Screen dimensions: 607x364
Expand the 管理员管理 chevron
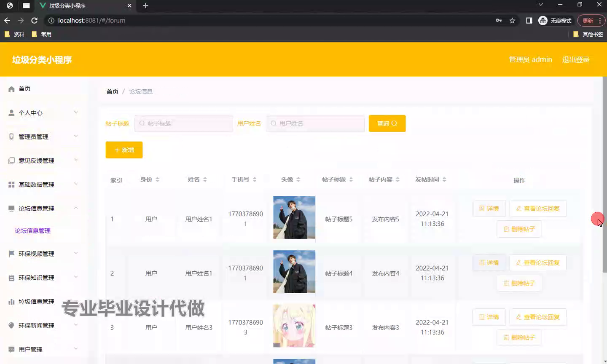click(76, 136)
